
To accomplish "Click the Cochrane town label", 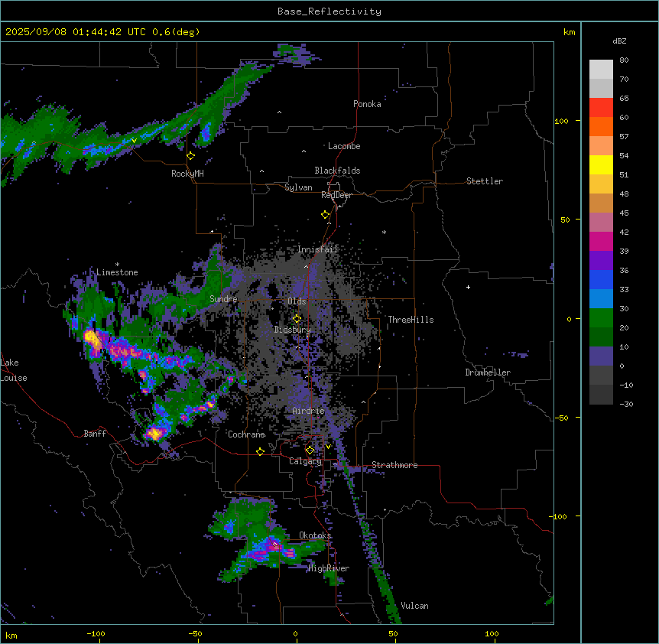I will coord(246,434).
